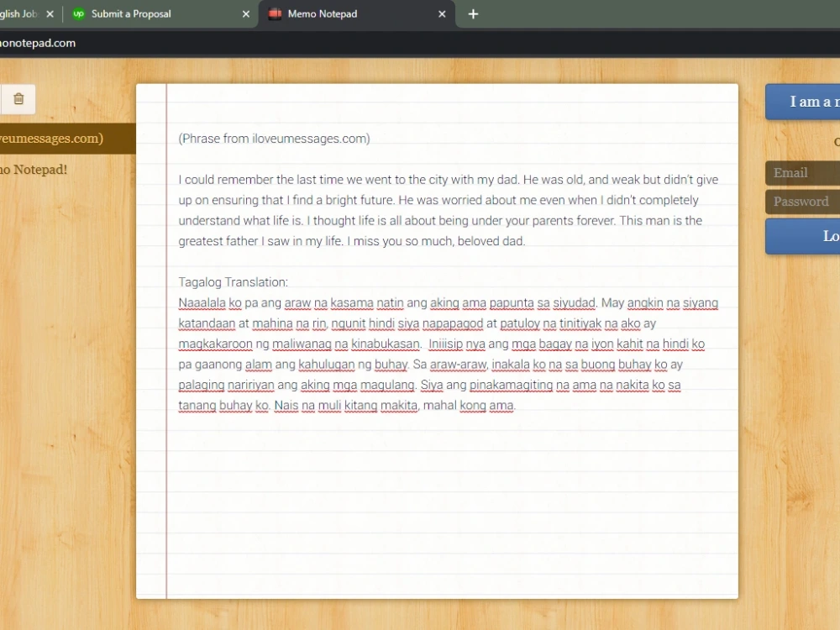Click on 'pa gaanong alam ang kahulugan' line
840x630 pixels.
point(430,365)
